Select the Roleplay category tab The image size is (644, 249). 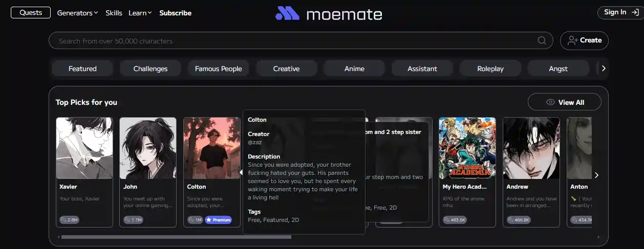point(490,69)
